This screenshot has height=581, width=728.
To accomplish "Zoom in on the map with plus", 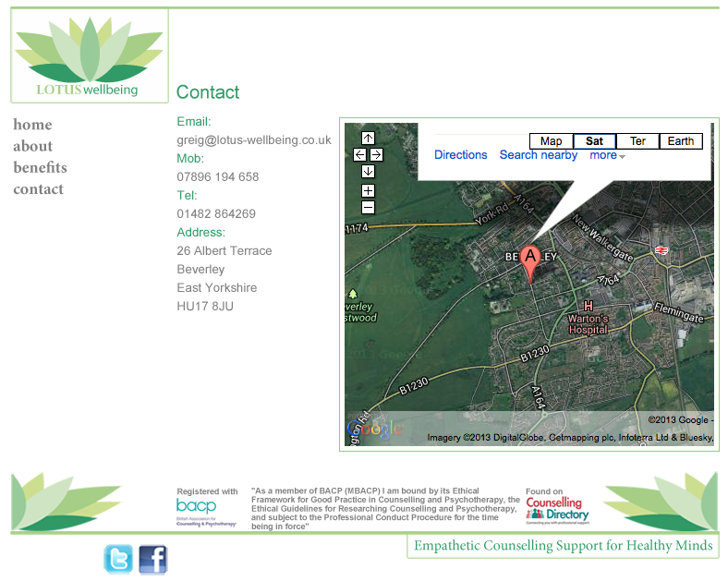I will 368,190.
